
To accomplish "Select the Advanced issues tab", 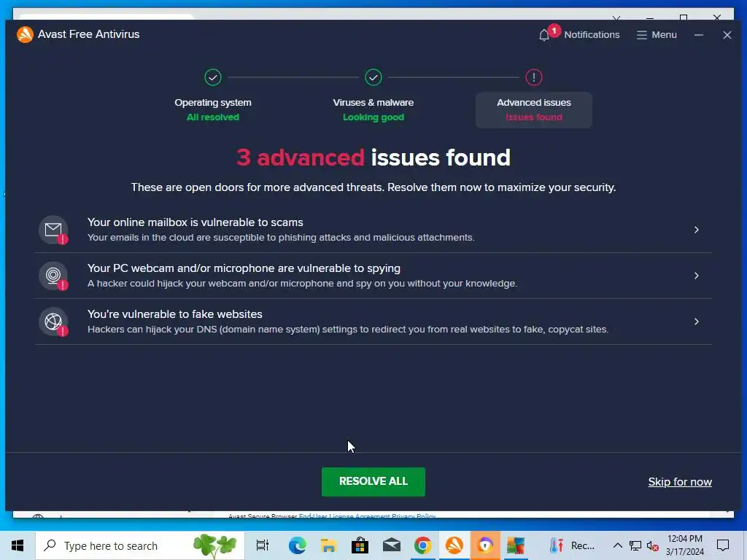I will point(533,110).
